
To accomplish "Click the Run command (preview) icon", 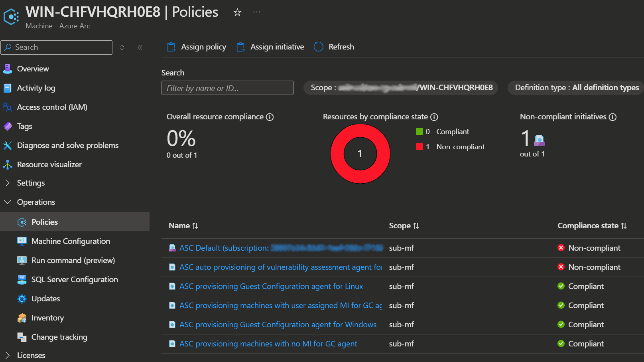I will pyautogui.click(x=22, y=260).
